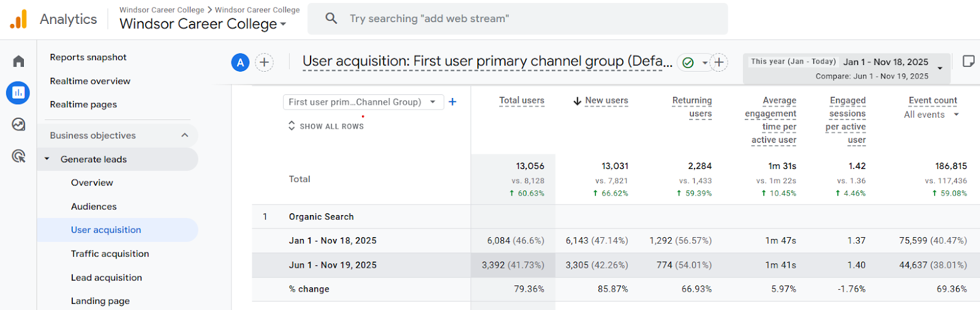
Task: Open the All events dropdown under Event count
Action: pos(931,115)
